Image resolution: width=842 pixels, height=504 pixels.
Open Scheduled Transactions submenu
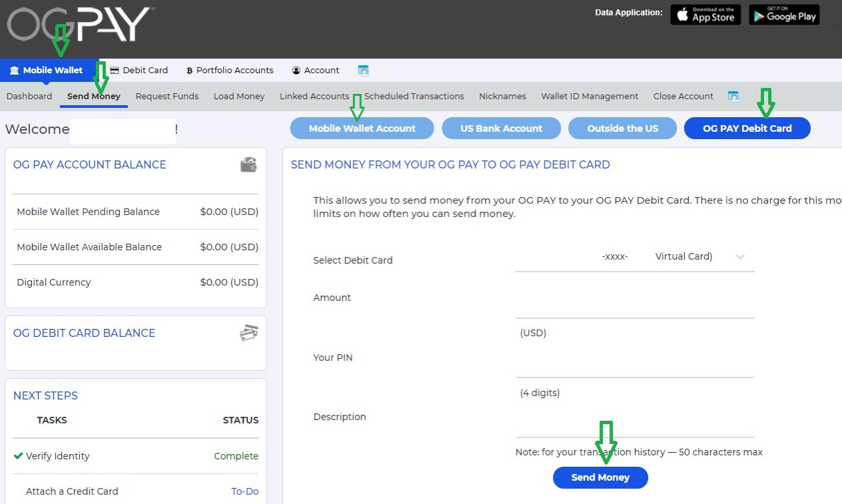[414, 96]
